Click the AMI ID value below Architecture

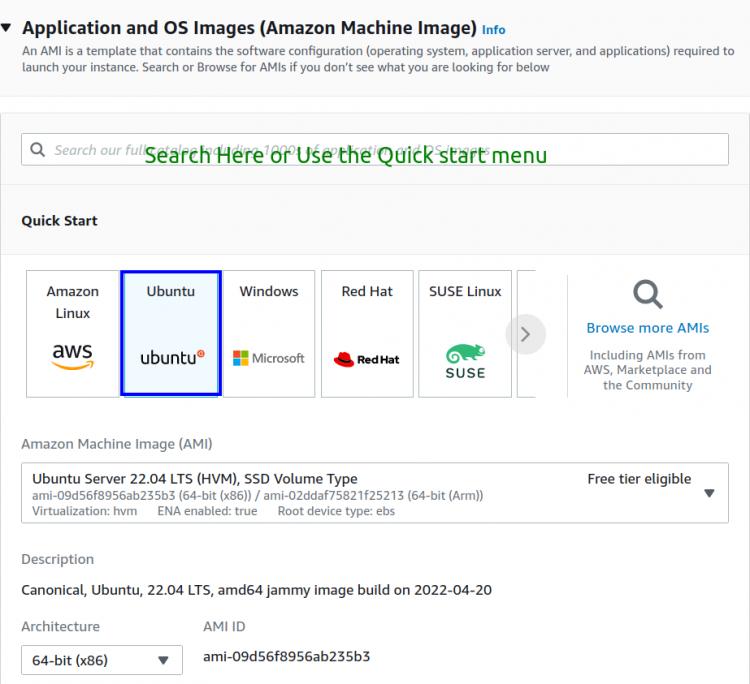pyautogui.click(x=286, y=657)
